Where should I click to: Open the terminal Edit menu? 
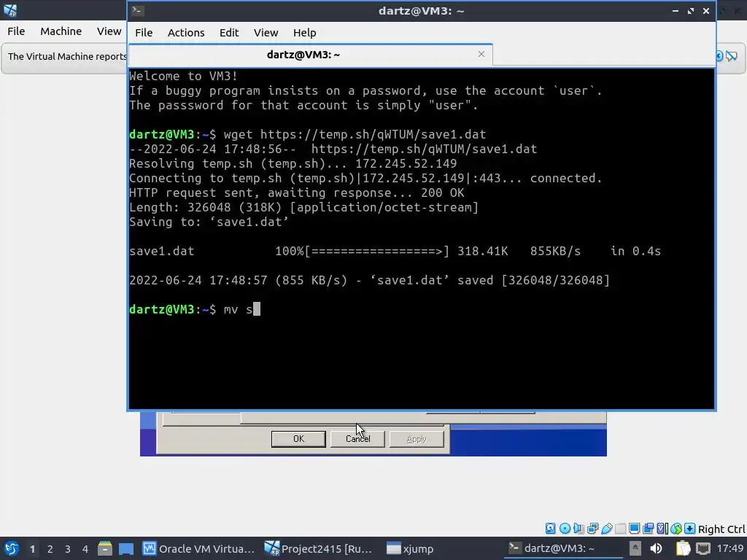point(228,32)
